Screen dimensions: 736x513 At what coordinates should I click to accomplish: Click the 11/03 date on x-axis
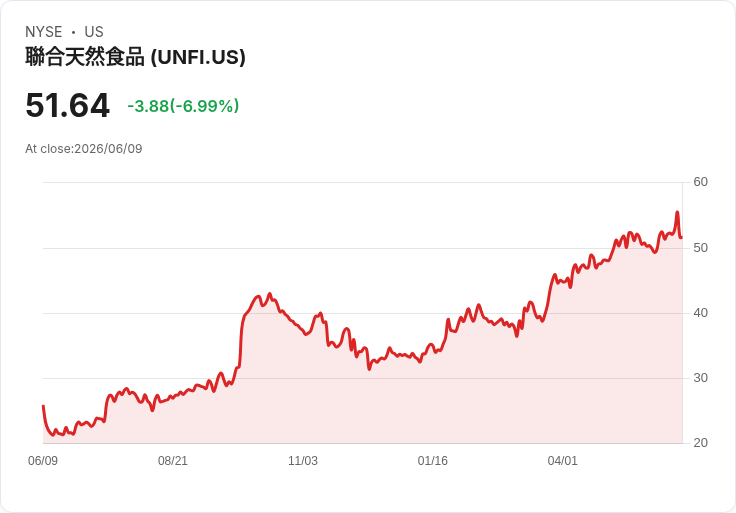pos(303,461)
